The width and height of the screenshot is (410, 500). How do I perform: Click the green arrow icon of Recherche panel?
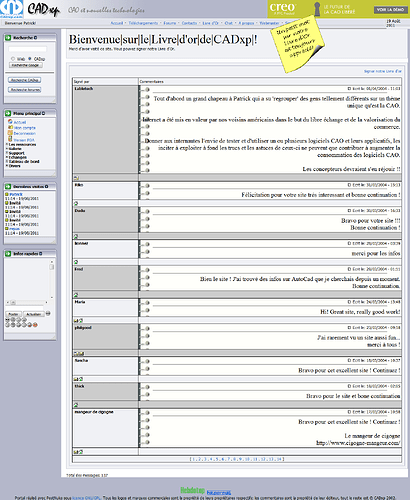8,38
